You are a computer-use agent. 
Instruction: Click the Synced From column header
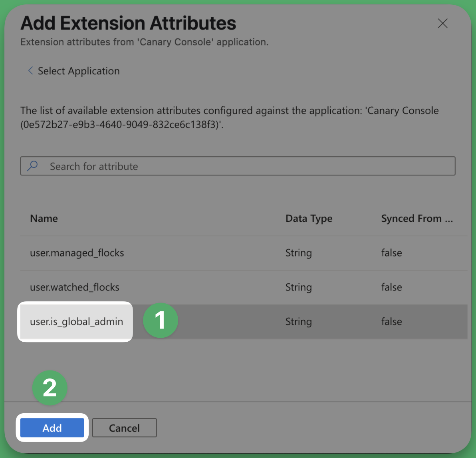coord(417,219)
